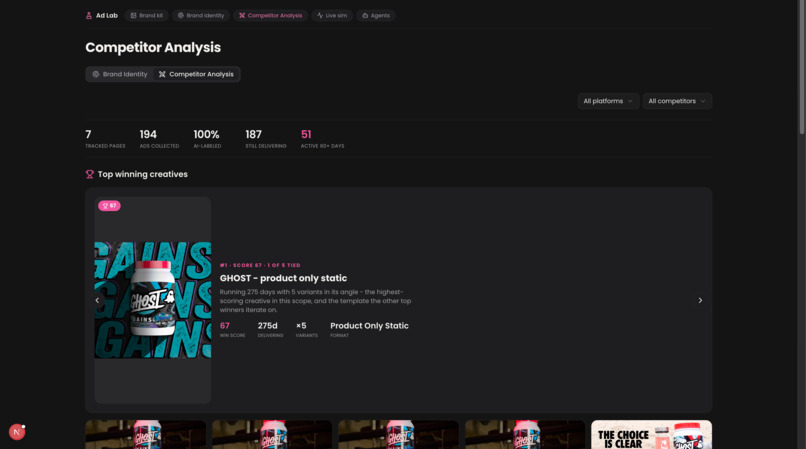806x449 pixels.
Task: Open the Agents tab
Action: pos(376,15)
